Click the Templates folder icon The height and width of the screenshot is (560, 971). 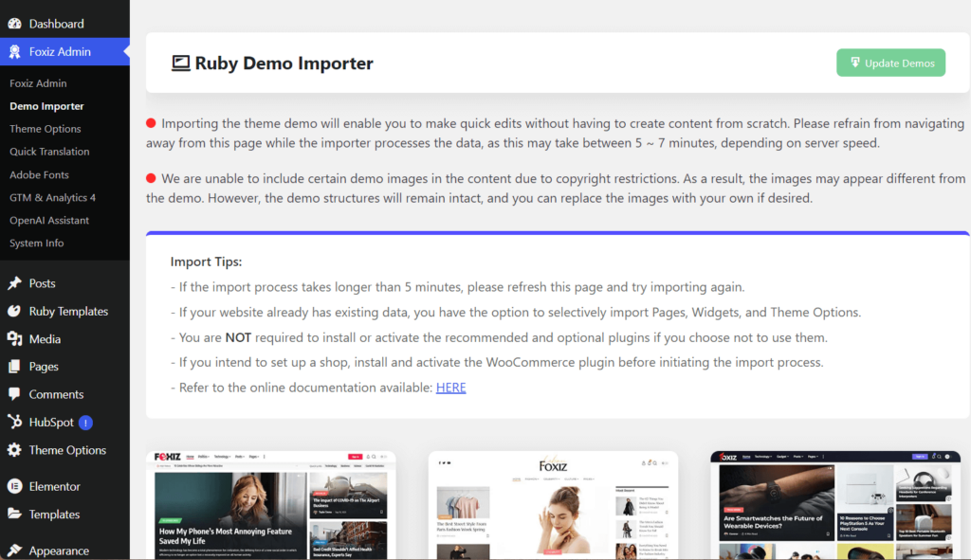pos(14,514)
